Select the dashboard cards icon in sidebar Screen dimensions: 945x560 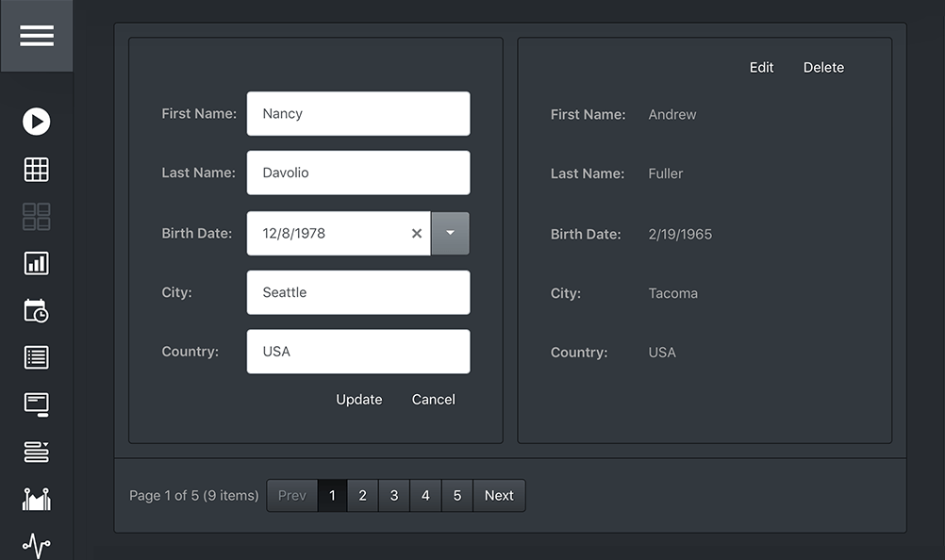coord(36,216)
